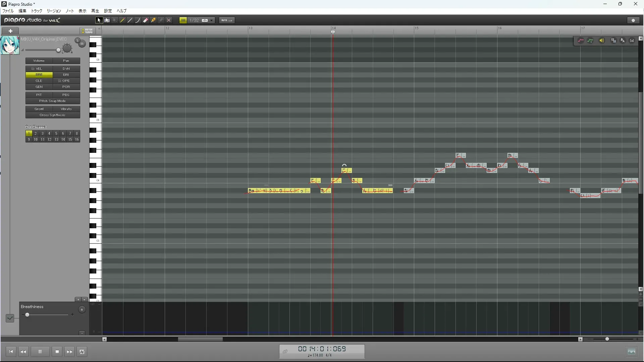
Task: Select the Curve drawing tool
Action: point(138,20)
